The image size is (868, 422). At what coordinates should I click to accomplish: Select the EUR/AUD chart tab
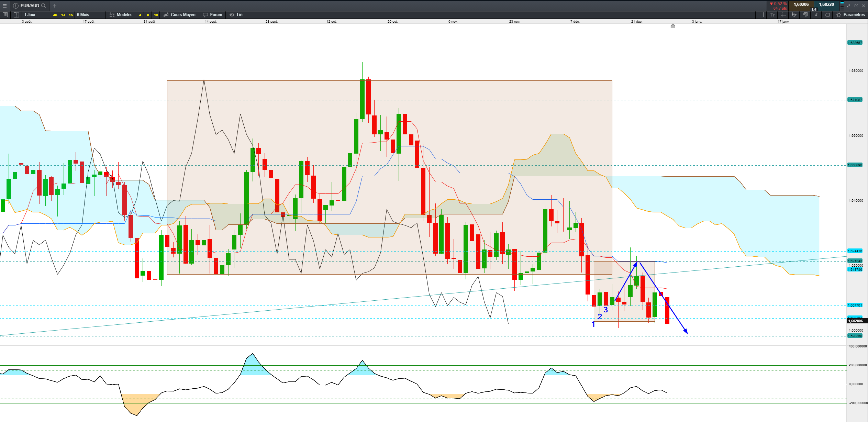(x=30, y=5)
